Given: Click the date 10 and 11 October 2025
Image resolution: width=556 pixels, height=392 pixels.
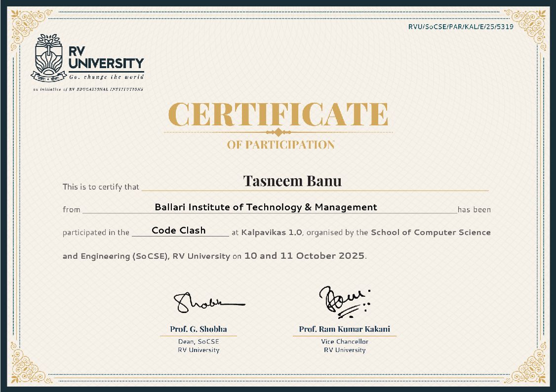Looking at the screenshot, I should pyautogui.click(x=304, y=256).
